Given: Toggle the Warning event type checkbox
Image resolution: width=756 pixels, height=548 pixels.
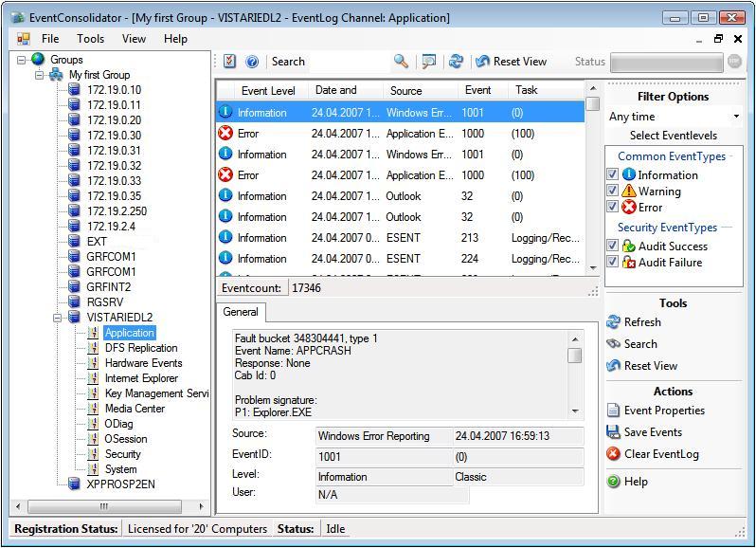Looking at the screenshot, I should point(613,191).
